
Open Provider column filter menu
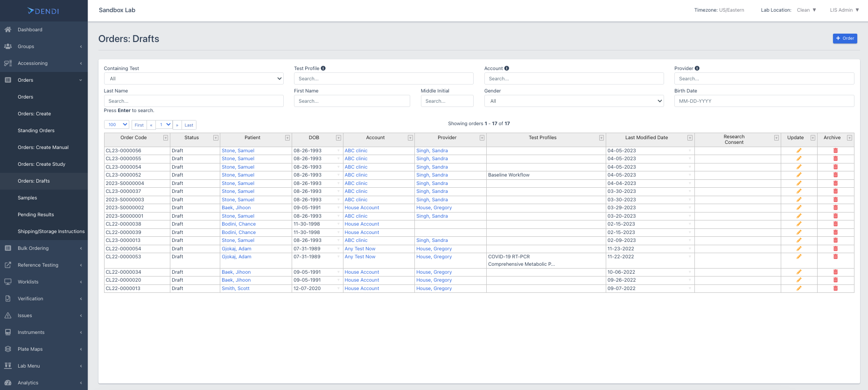(x=482, y=138)
